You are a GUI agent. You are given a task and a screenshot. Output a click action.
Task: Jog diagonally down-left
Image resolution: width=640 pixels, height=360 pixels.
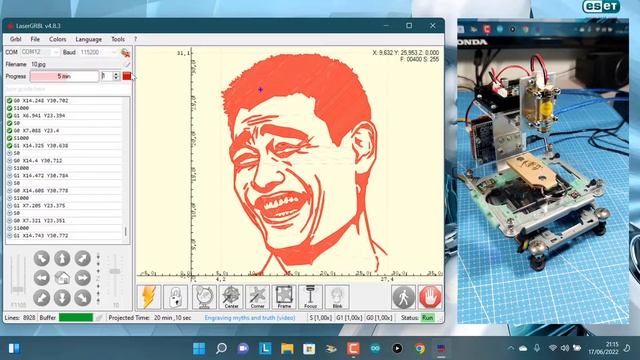point(42,298)
